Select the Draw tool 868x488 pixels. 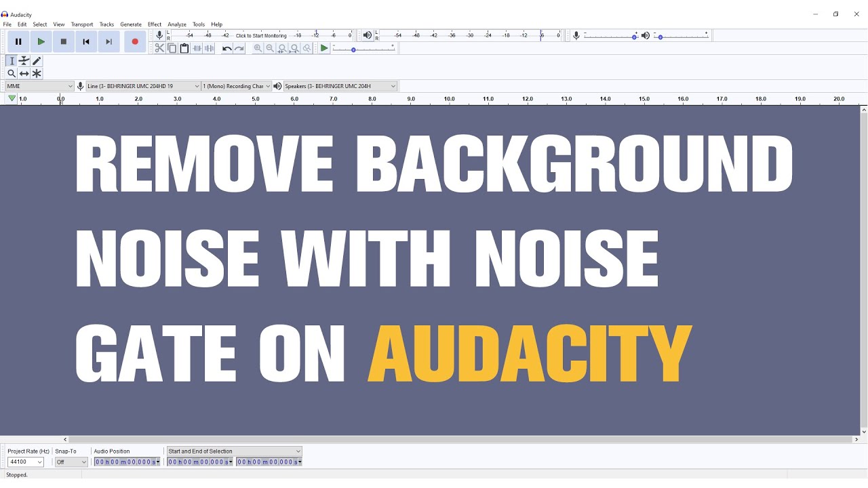tap(36, 60)
